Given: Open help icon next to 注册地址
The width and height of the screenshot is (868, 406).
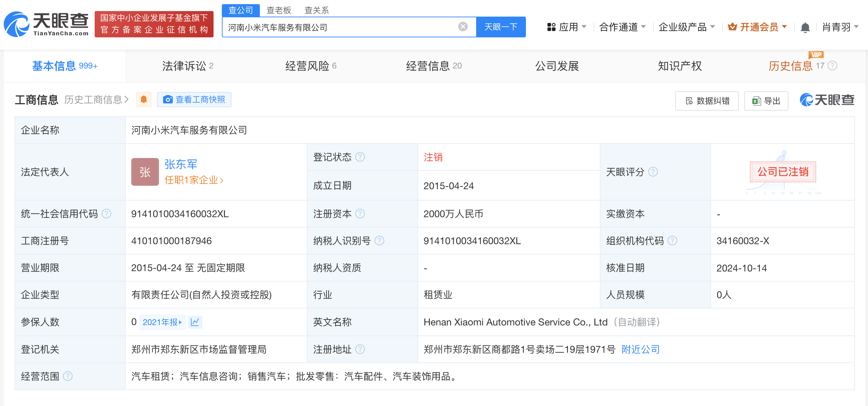Looking at the screenshot, I should [360, 349].
